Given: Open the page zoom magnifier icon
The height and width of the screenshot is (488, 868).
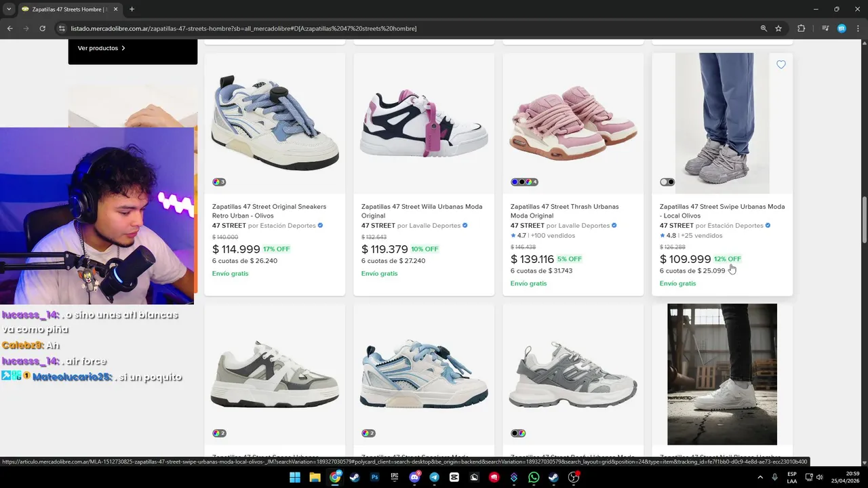Looking at the screenshot, I should click(x=764, y=28).
